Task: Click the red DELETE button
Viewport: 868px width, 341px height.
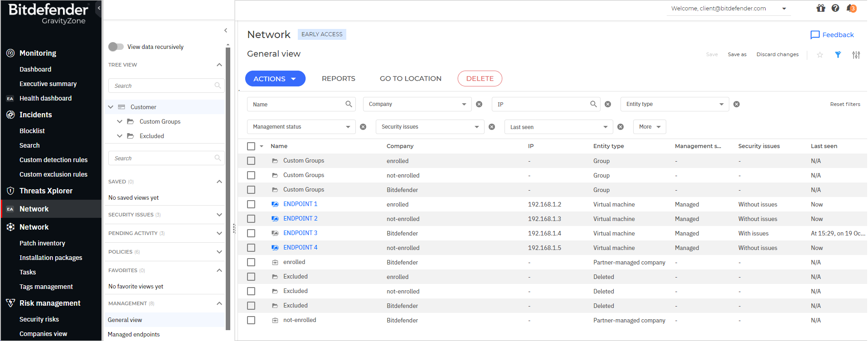Action: [x=480, y=79]
